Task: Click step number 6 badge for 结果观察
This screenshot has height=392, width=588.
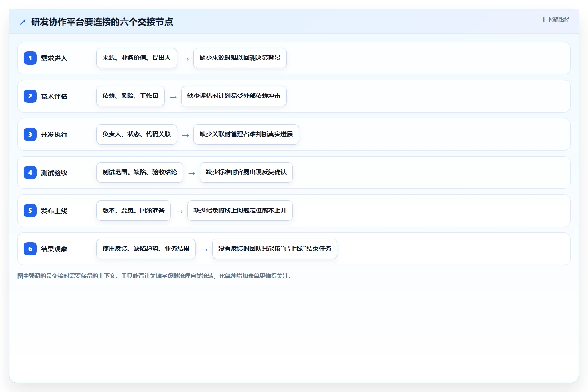Action: coord(30,249)
